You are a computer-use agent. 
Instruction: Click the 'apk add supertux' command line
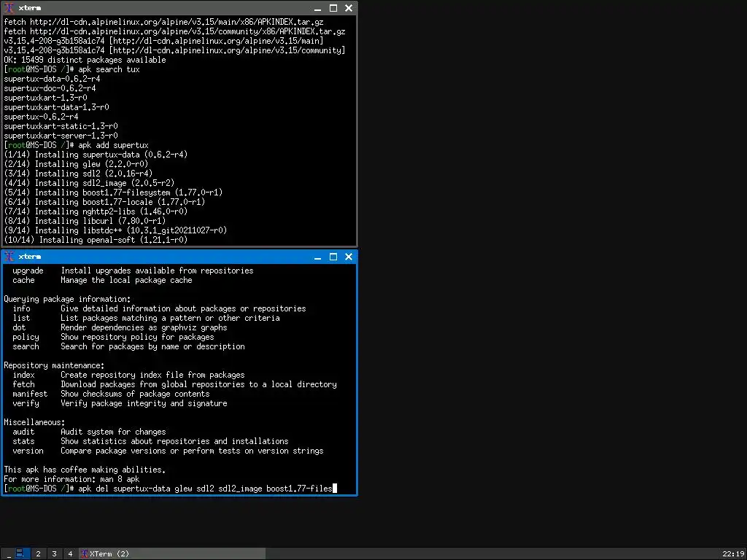pyautogui.click(x=76, y=145)
